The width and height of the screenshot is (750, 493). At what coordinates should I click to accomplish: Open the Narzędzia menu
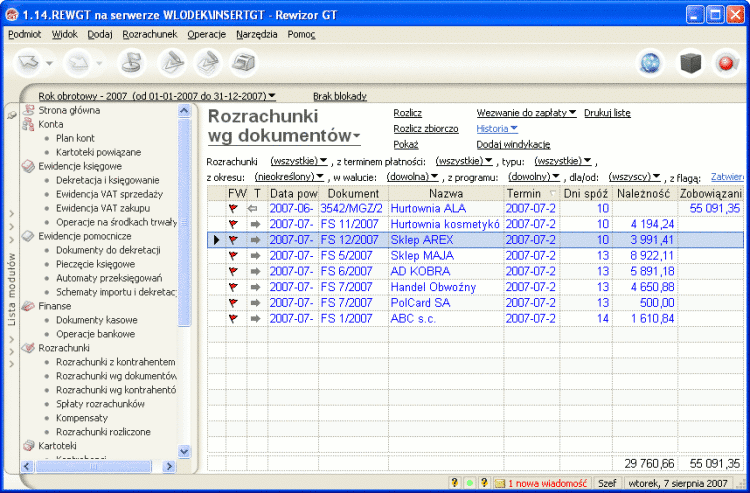[x=257, y=34]
